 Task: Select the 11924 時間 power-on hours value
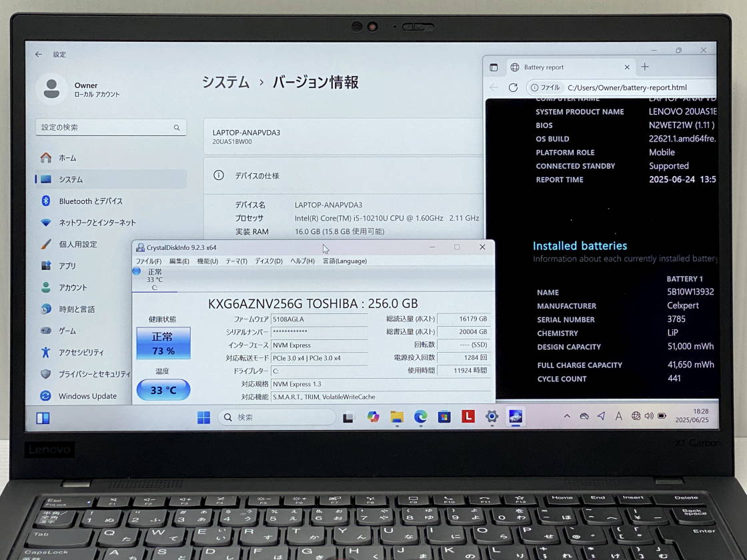coord(464,371)
